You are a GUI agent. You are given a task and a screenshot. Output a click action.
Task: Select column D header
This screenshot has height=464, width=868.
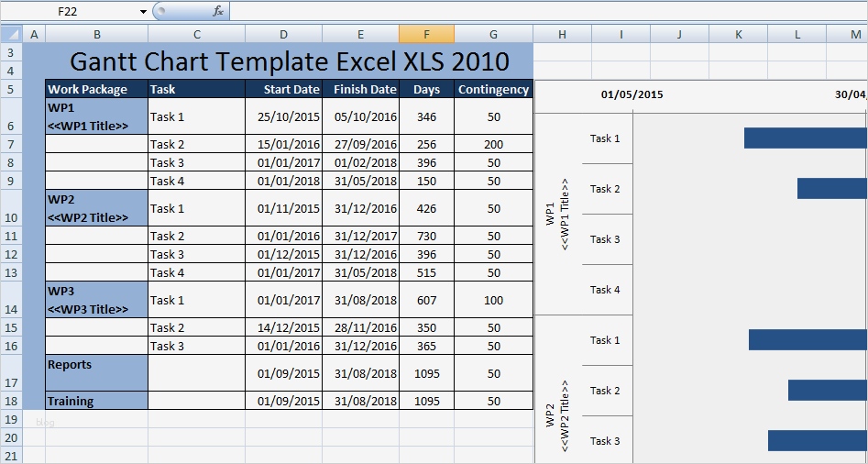point(283,34)
